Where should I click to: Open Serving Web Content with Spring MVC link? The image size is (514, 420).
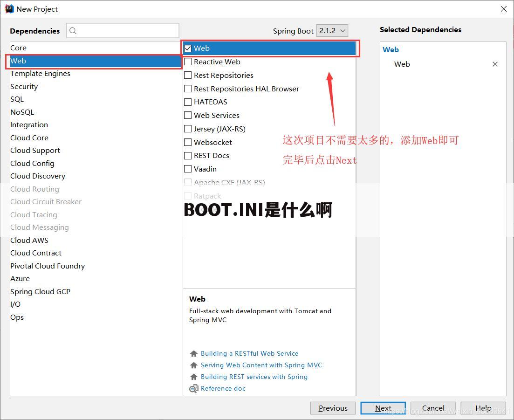[x=261, y=365]
